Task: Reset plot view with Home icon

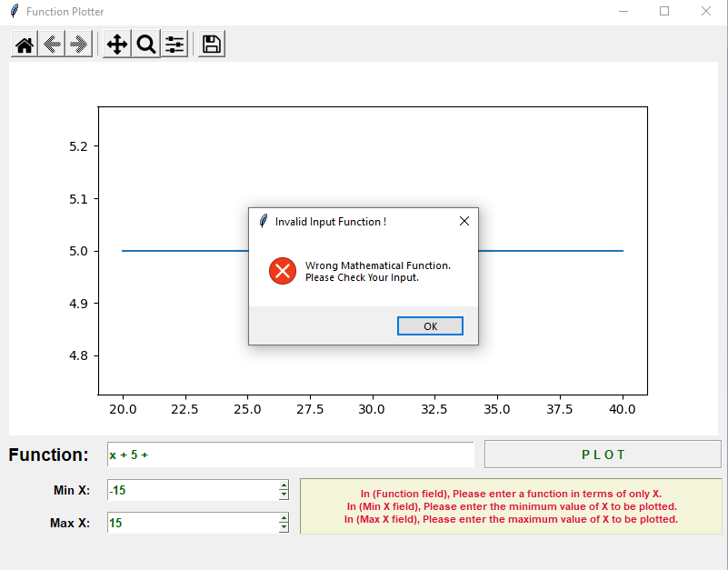Action: pyautogui.click(x=25, y=45)
